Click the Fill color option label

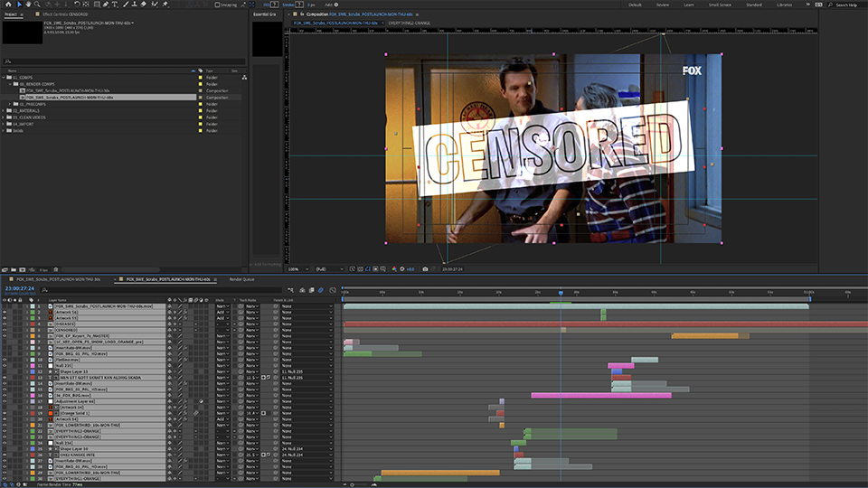[266, 5]
